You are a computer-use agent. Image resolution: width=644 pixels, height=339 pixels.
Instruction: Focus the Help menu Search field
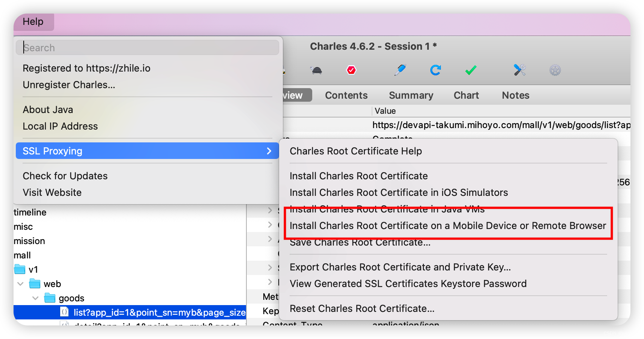point(147,48)
